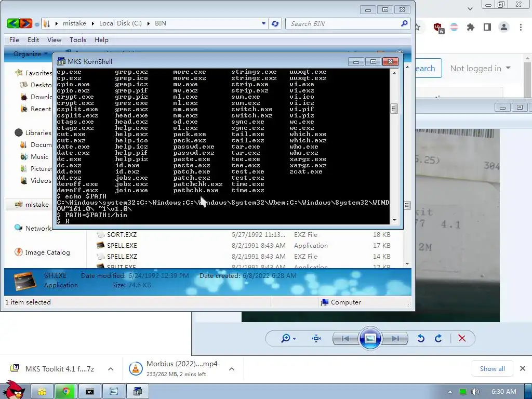Show next picture in photo viewer
The height and width of the screenshot is (399, 532).
(395, 338)
